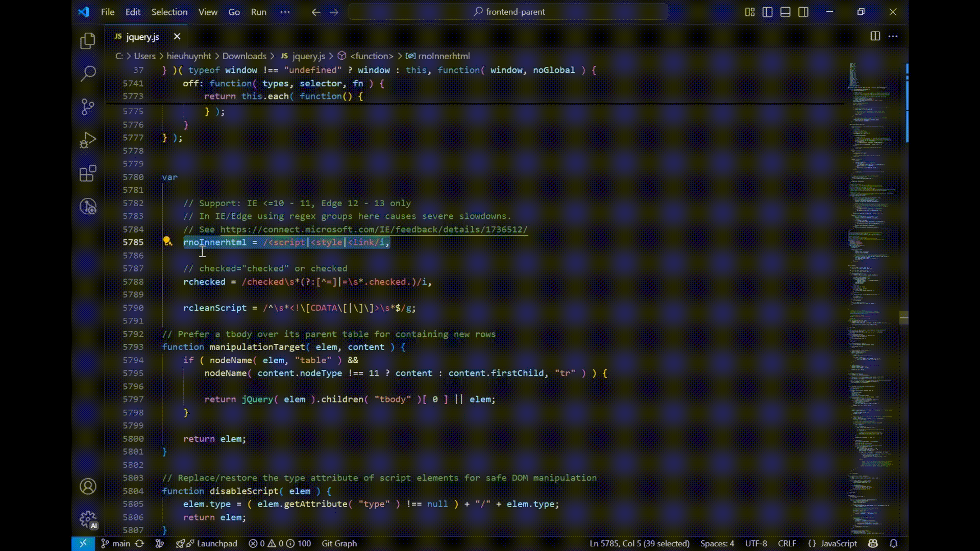This screenshot has height=551, width=980.
Task: Toggle the secondary side bar layout button
Action: click(x=803, y=12)
